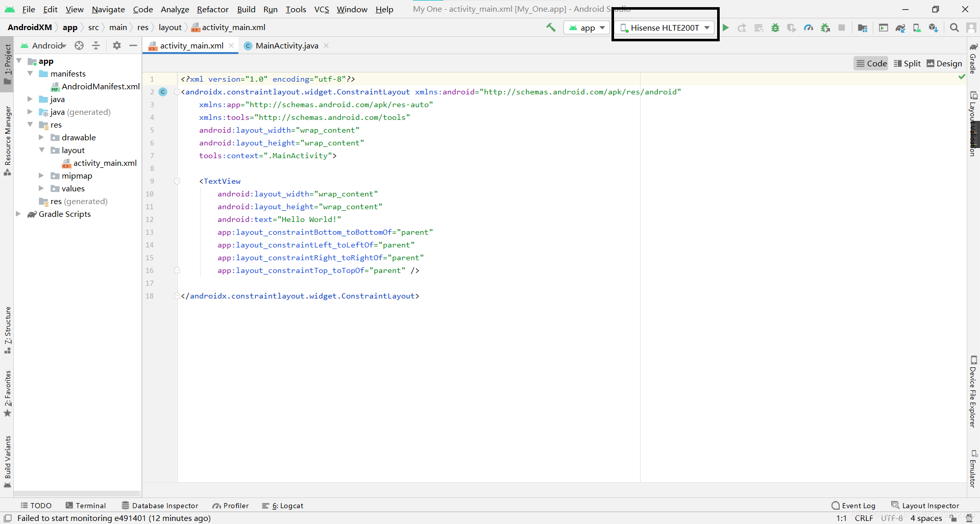Collapse the res folder

tap(30, 124)
